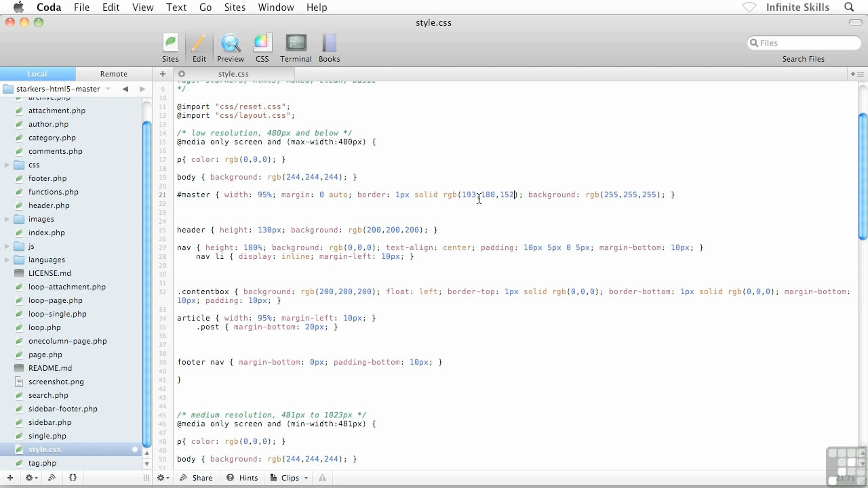Open Hints in bottom bar
868x488 pixels.
pos(242,478)
